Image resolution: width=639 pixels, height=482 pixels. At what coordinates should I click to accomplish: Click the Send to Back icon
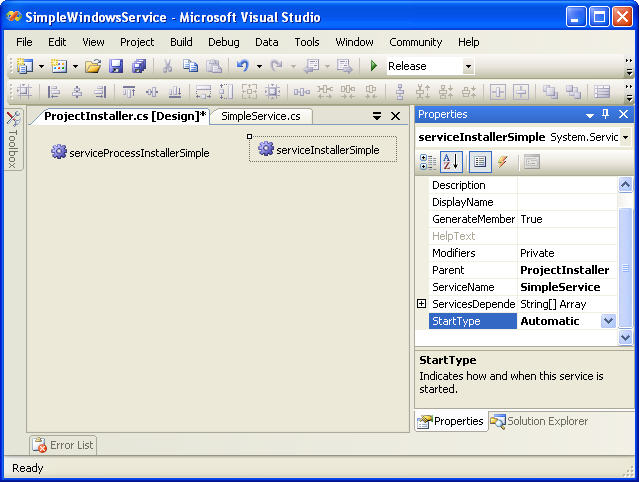573,92
